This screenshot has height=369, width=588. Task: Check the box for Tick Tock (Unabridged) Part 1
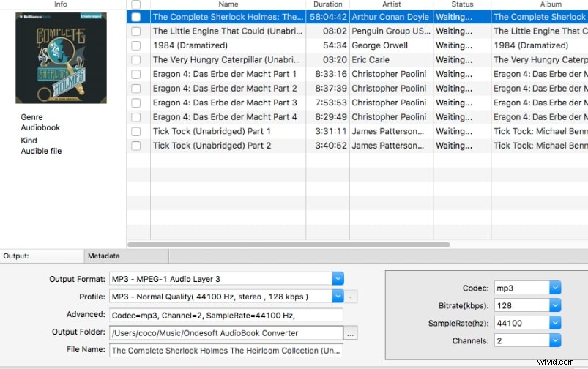pyautogui.click(x=136, y=131)
